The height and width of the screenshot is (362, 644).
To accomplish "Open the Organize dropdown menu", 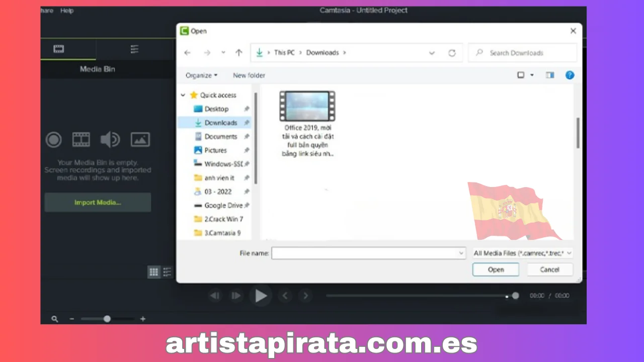I will coord(201,75).
